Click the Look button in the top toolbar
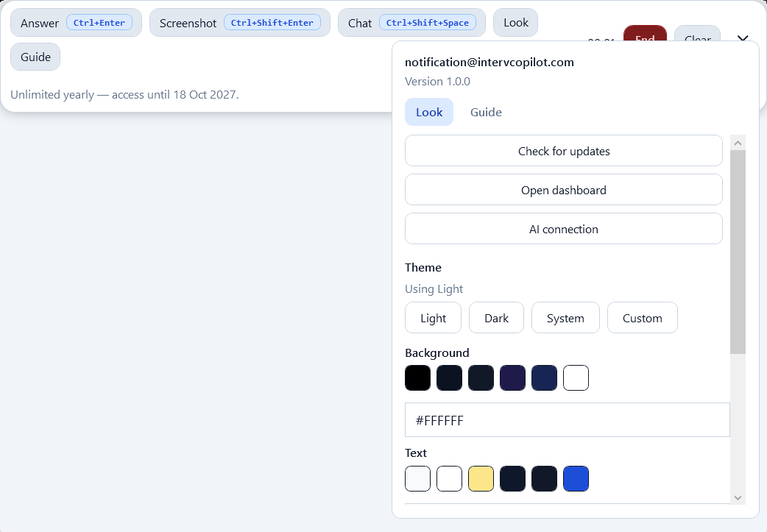 point(515,23)
